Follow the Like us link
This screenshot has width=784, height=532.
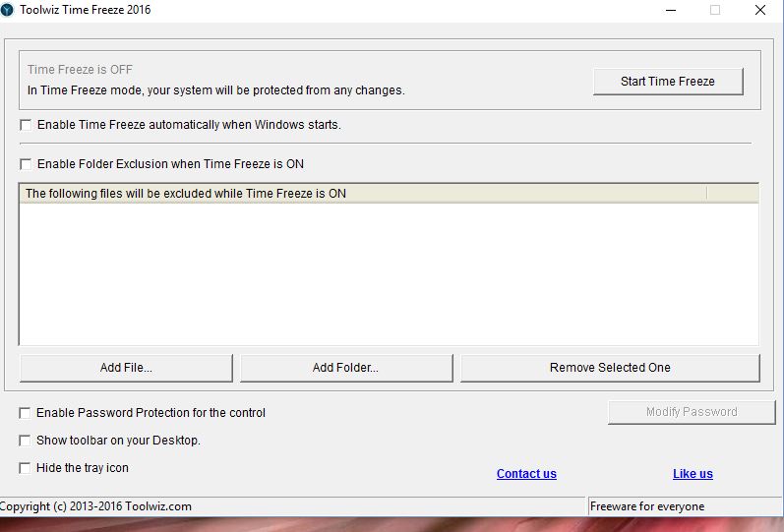[693, 474]
